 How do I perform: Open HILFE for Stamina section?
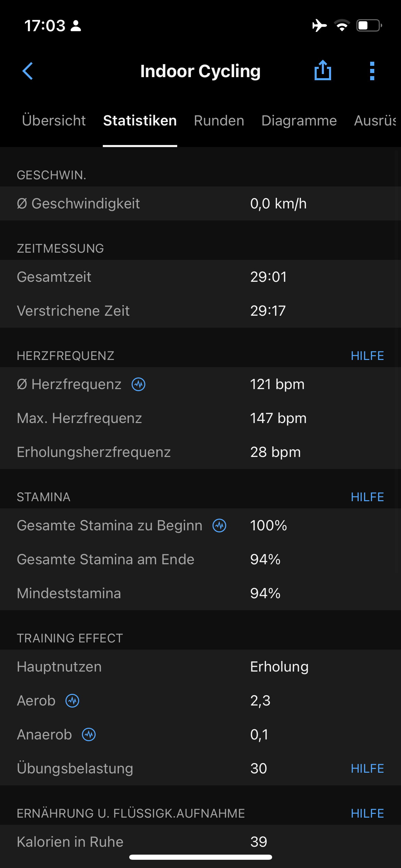pos(367,497)
